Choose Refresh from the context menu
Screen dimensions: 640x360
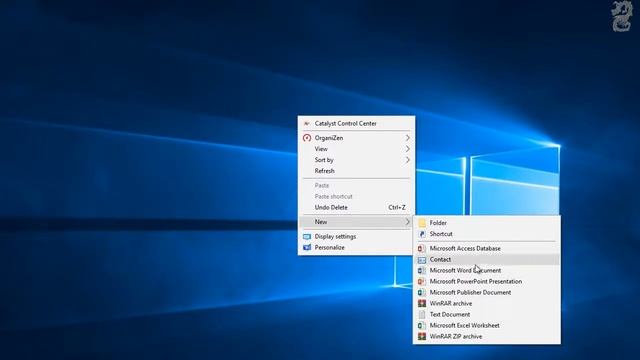356,171
